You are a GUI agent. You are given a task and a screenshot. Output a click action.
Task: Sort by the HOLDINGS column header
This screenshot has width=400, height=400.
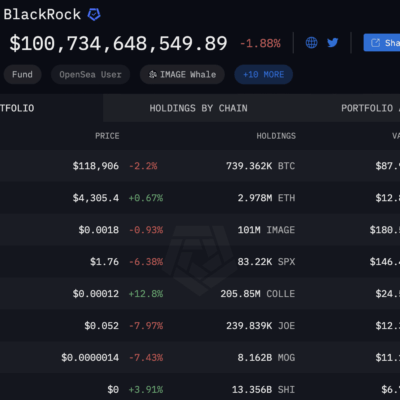click(276, 136)
